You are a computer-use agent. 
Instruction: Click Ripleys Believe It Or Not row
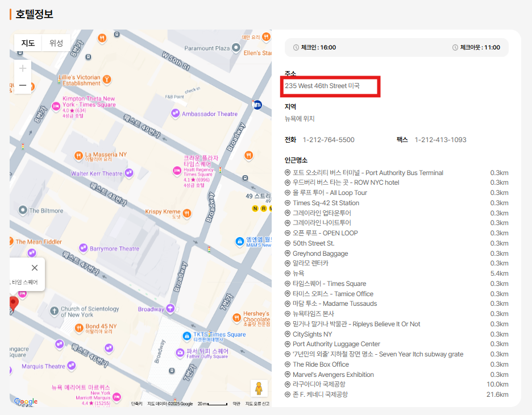(396, 324)
